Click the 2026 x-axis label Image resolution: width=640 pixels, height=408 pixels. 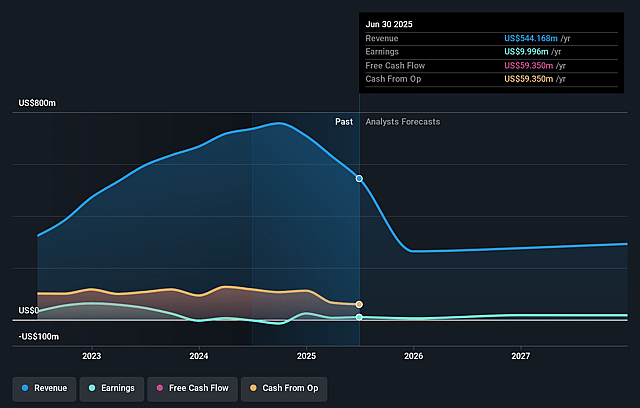(x=413, y=356)
